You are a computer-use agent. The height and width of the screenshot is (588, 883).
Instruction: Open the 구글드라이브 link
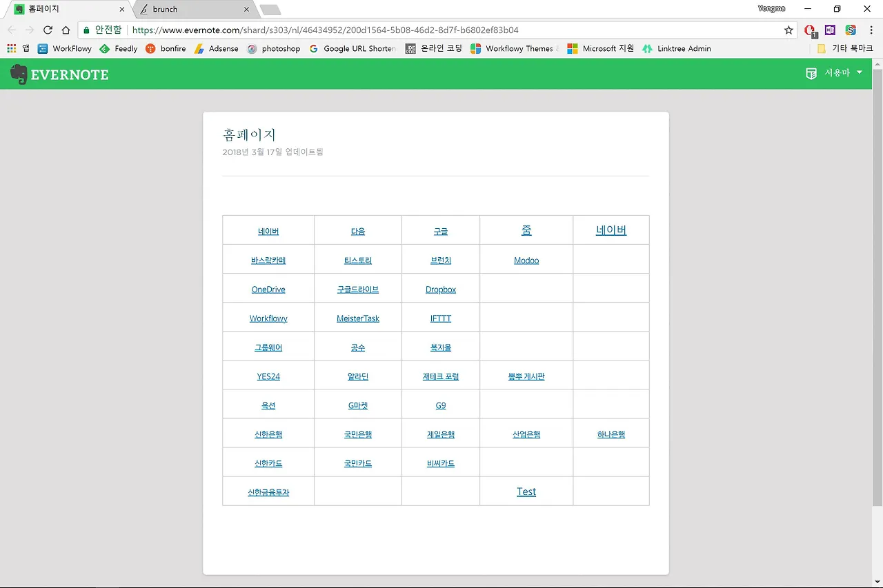pos(358,290)
